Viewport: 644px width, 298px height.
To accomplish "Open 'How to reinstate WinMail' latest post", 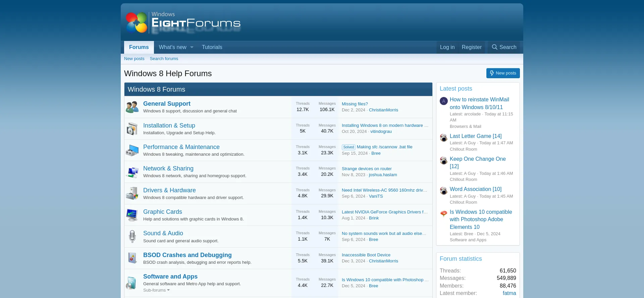I will coord(479,103).
